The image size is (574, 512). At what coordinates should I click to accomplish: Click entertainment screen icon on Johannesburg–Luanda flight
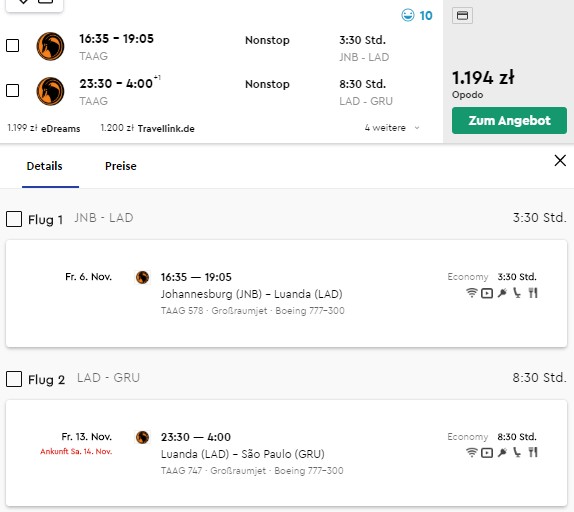pos(487,293)
